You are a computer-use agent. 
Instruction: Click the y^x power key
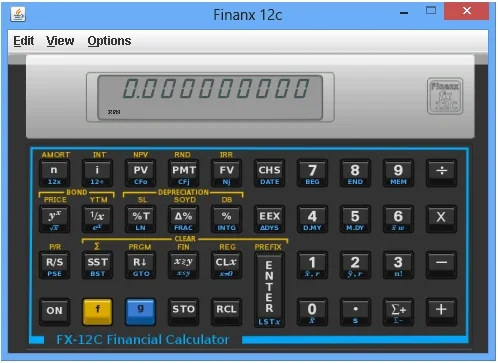click(x=54, y=219)
